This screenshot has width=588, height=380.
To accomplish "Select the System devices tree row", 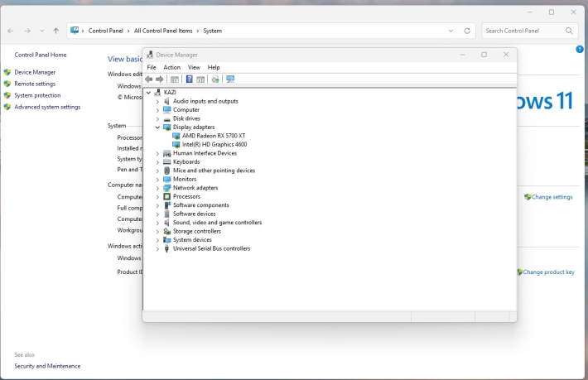I will [x=192, y=240].
